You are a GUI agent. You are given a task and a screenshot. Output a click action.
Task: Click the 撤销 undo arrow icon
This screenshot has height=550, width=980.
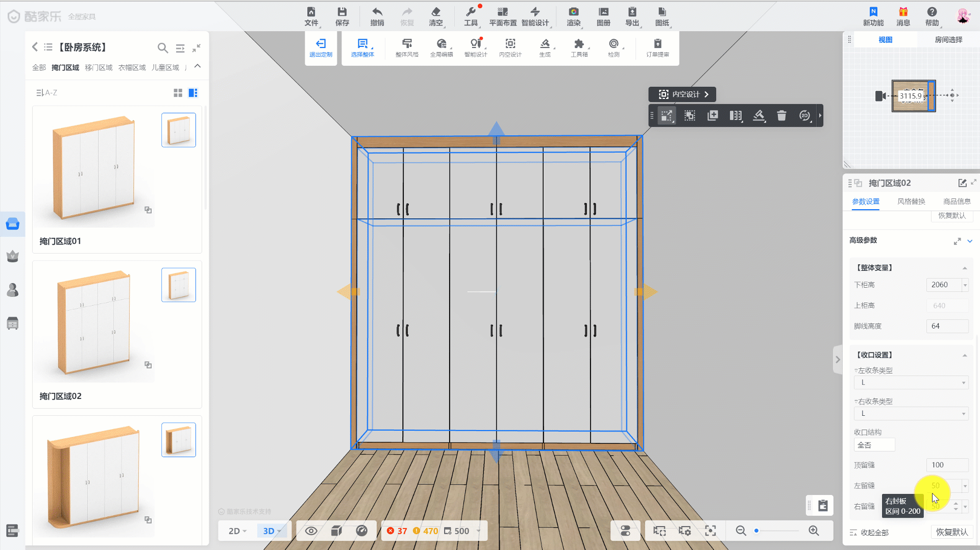[x=377, y=12]
